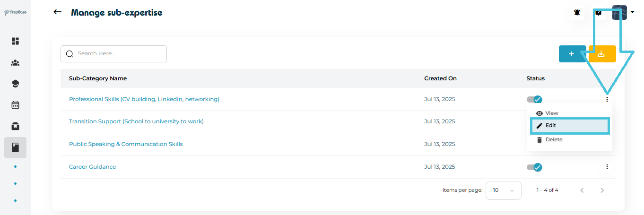Viewport: 644px width, 215px height.
Task: Click the graduation cap sidebar icon
Action: point(15,84)
